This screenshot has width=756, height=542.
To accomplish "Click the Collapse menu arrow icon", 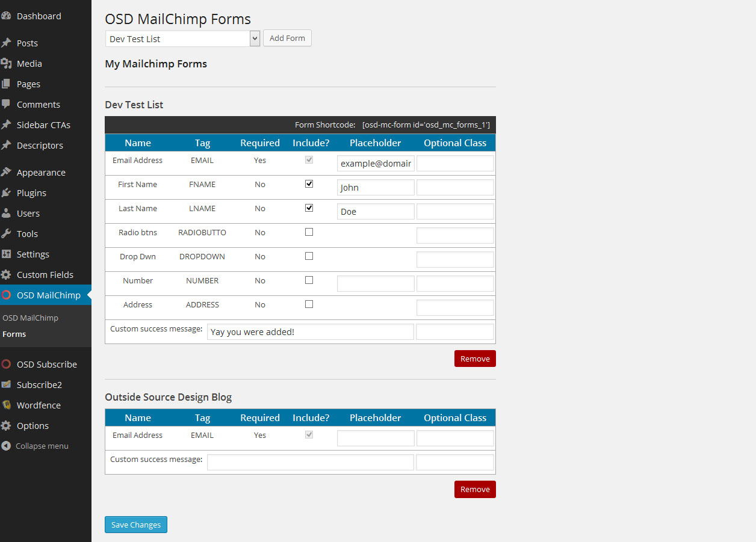I will (x=6, y=446).
